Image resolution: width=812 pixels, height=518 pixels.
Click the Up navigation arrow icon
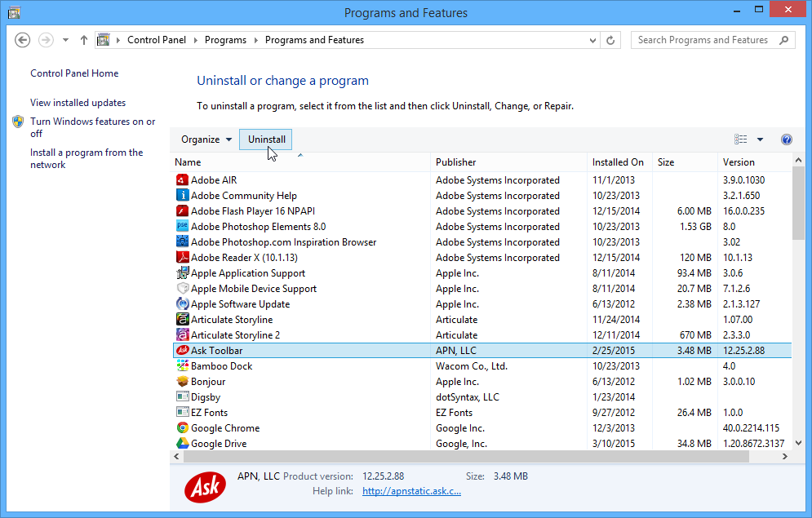pyautogui.click(x=83, y=39)
